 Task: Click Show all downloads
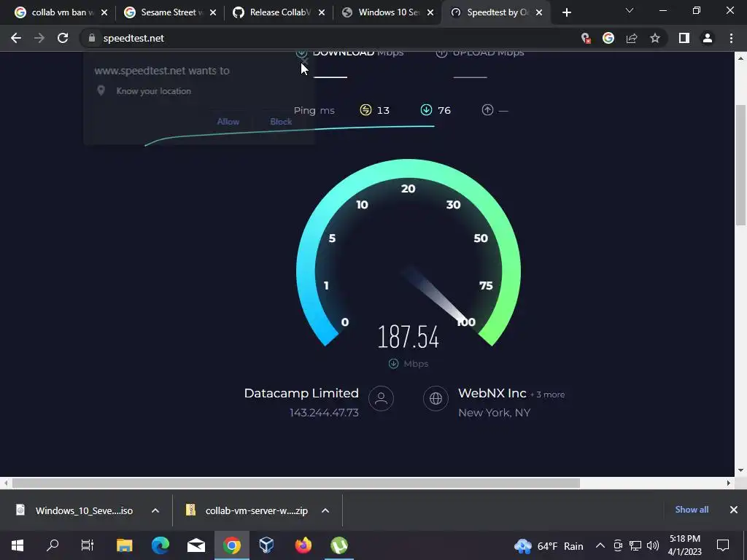(692, 510)
